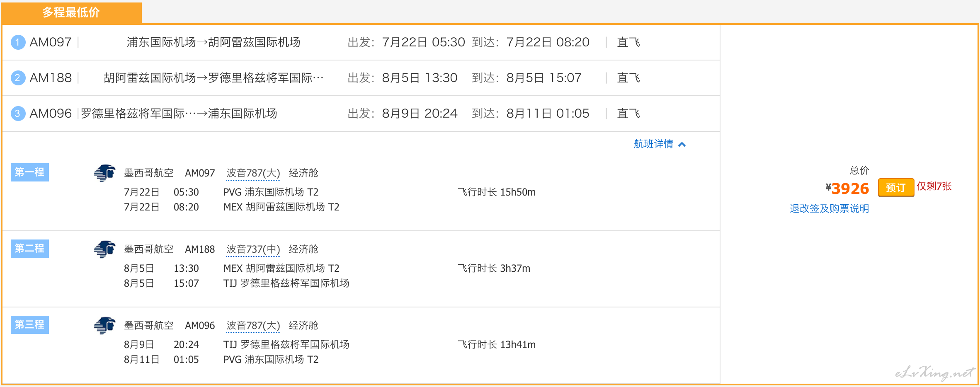Open 退改签及购票说明 refund policy link
The image size is (980, 387).
click(x=829, y=208)
